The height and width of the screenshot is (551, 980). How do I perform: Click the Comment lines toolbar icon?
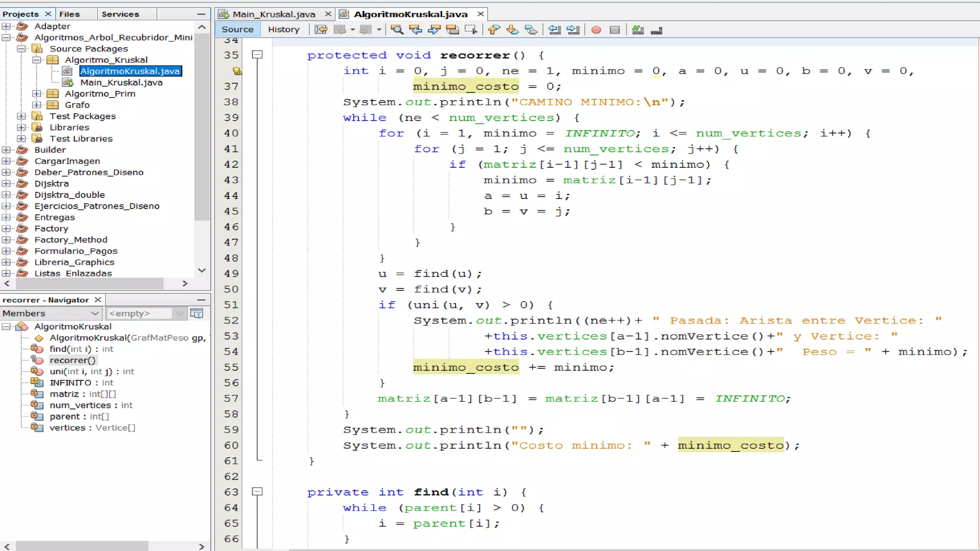[x=638, y=30]
